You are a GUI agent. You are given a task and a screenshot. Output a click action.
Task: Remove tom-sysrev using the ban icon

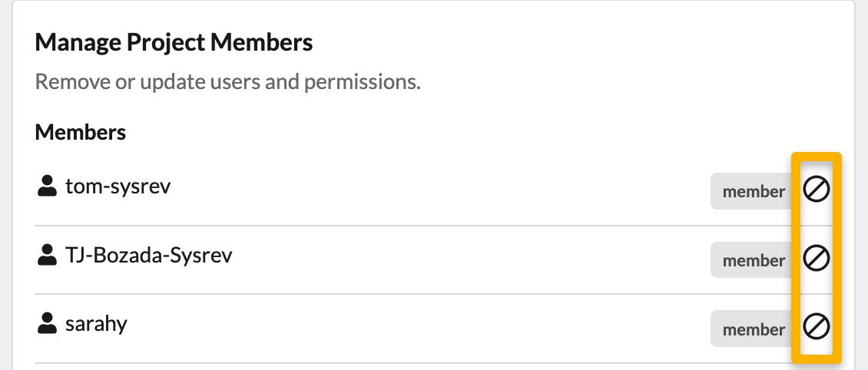(816, 190)
